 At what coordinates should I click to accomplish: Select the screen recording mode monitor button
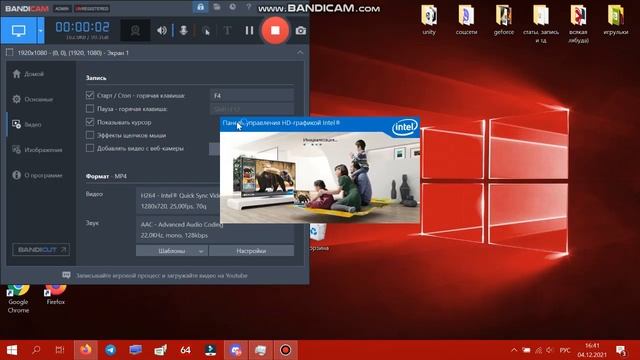(19, 31)
